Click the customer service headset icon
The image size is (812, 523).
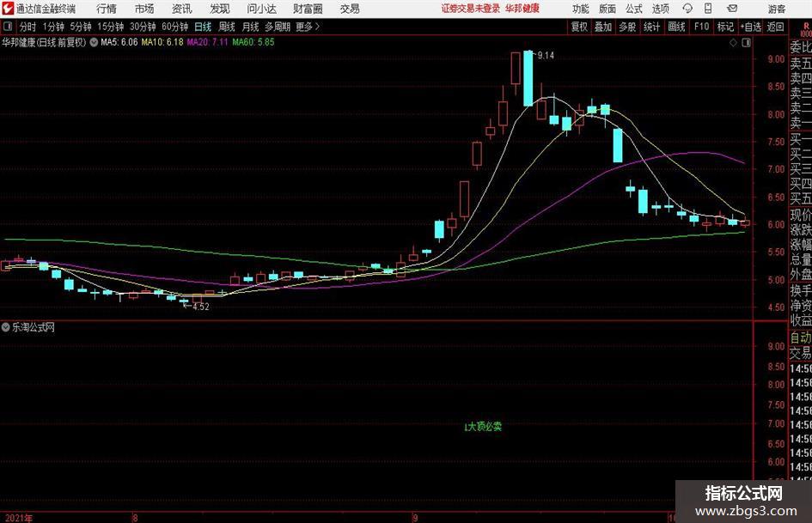coord(687,9)
